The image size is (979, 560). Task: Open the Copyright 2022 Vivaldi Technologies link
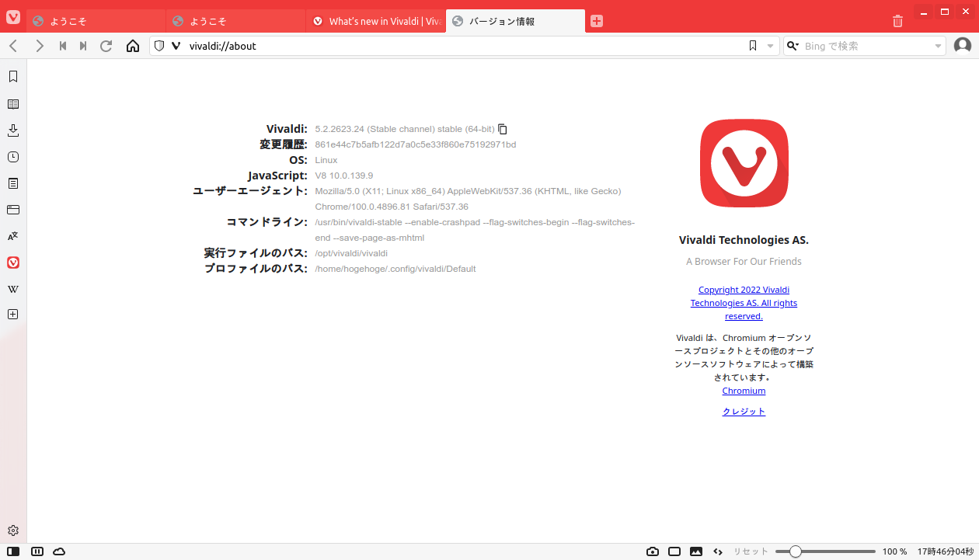click(744, 303)
